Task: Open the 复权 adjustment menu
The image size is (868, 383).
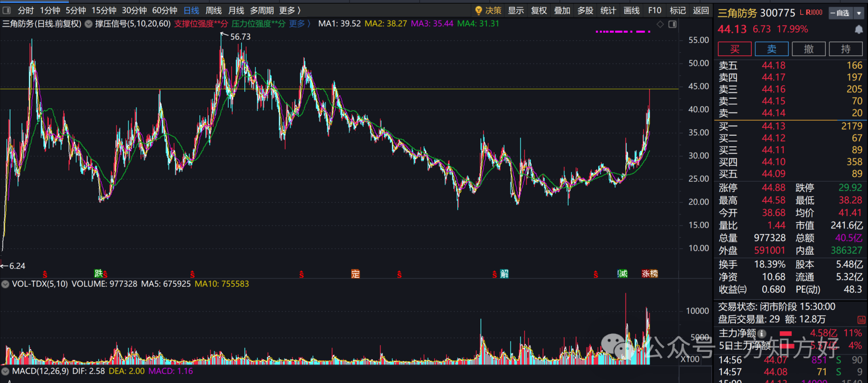Action: point(539,10)
